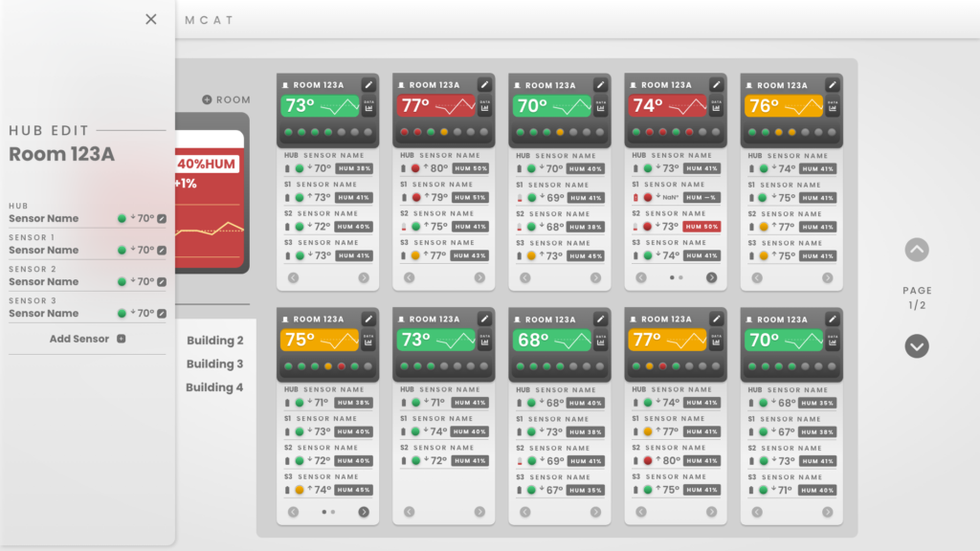The height and width of the screenshot is (551, 980).
Task: Show next sensors on 74° room card
Action: click(711, 277)
